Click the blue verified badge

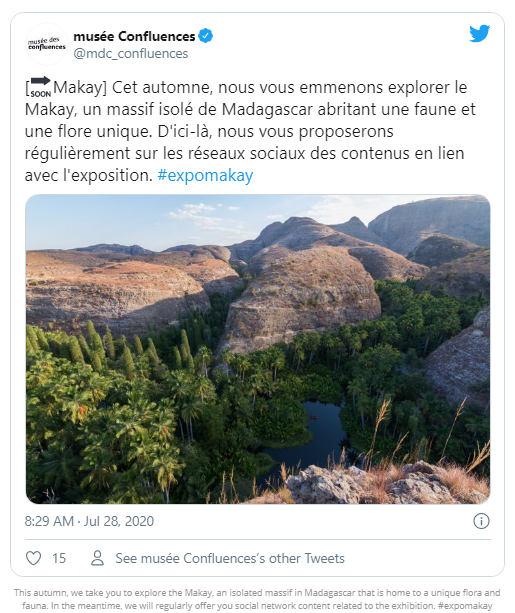206,36
